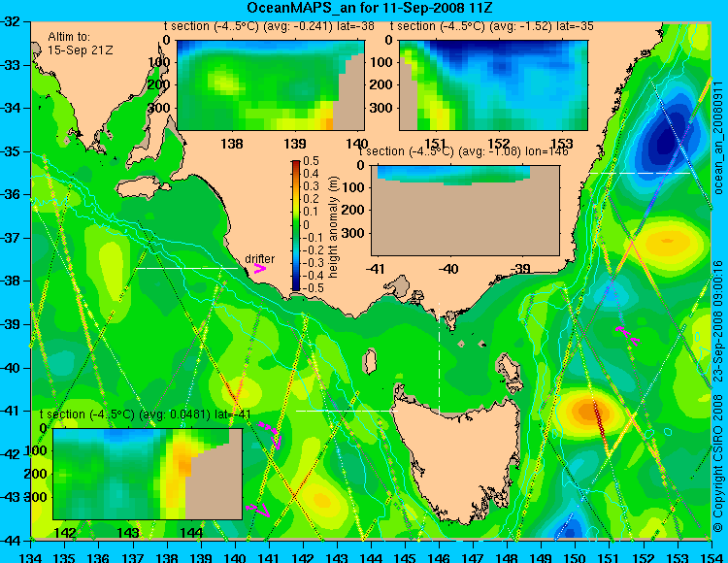The image size is (728, 563).
Task: Click the 't section (avg: 0.0481) lat=-41' heading
Action: 146,414
